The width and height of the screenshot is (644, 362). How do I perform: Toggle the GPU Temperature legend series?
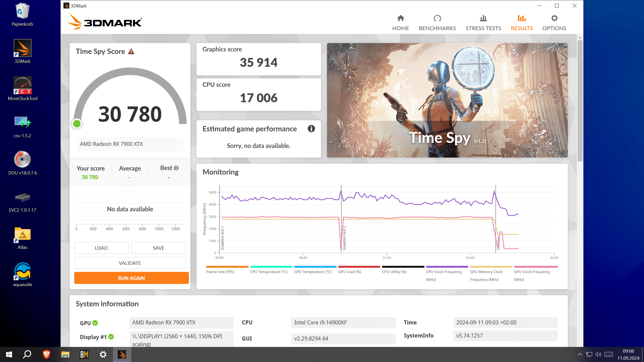tap(313, 272)
